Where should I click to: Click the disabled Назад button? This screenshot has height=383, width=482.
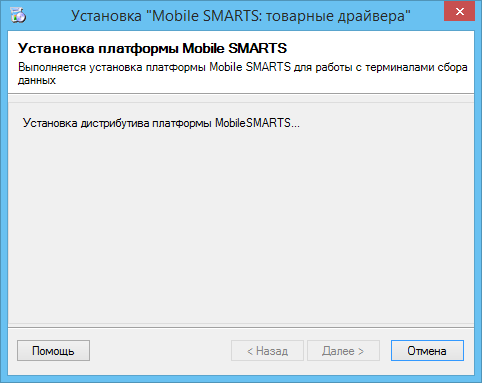click(x=267, y=350)
